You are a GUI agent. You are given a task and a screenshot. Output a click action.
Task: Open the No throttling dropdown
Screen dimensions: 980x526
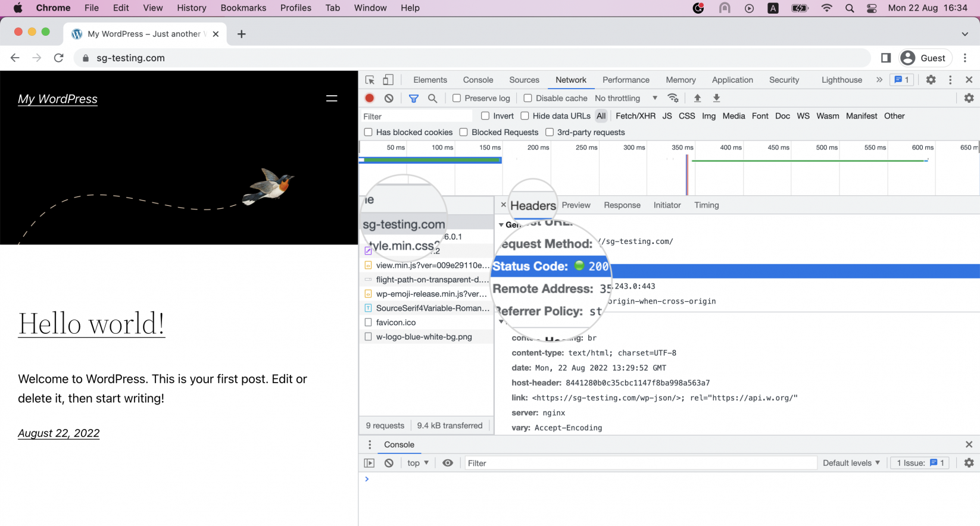click(x=626, y=98)
